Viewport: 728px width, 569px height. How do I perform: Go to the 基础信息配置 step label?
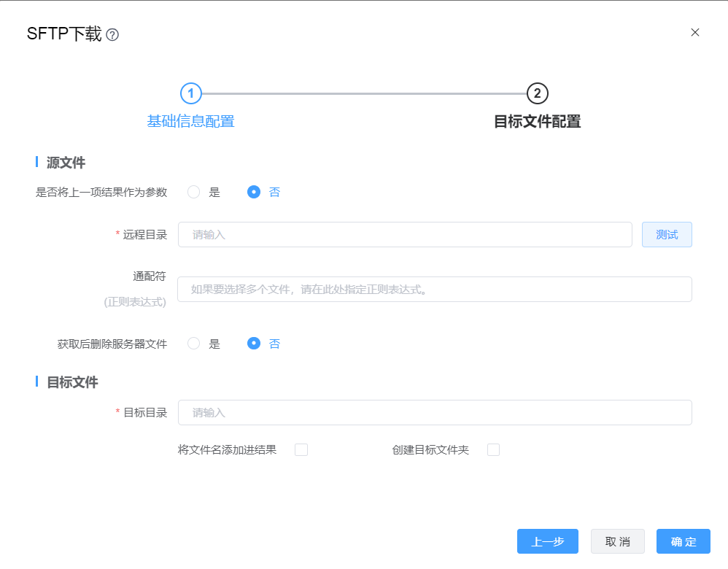(x=190, y=122)
